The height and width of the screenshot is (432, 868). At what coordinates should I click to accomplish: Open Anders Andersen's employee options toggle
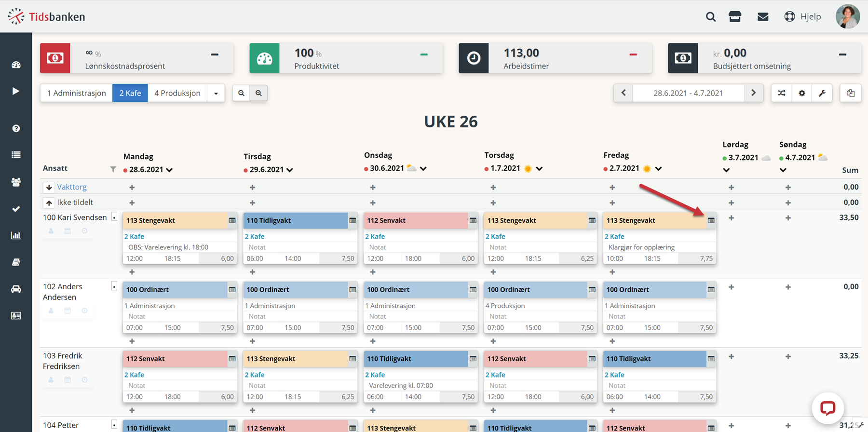[114, 286]
